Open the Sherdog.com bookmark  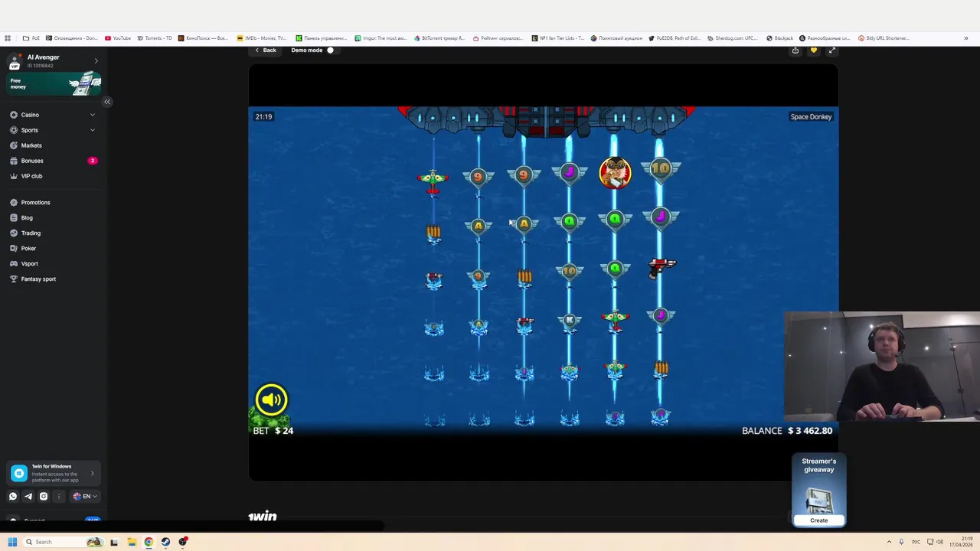[733, 38]
